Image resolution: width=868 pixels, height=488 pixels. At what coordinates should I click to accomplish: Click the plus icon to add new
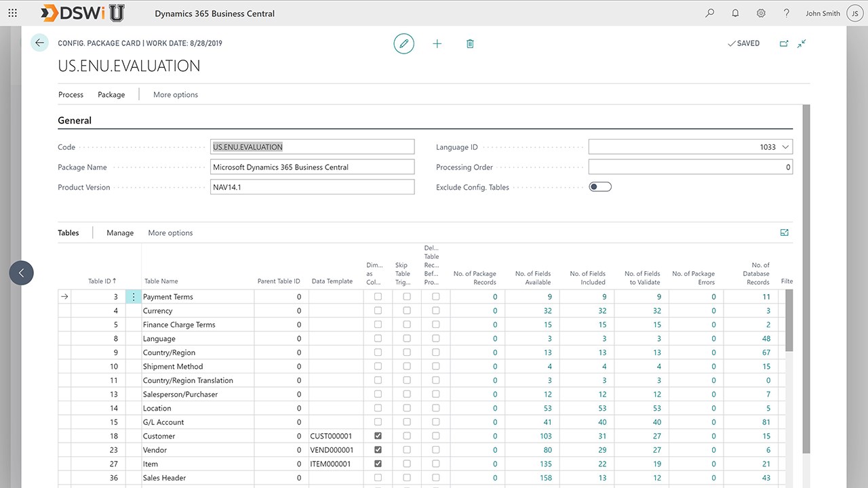coord(437,43)
